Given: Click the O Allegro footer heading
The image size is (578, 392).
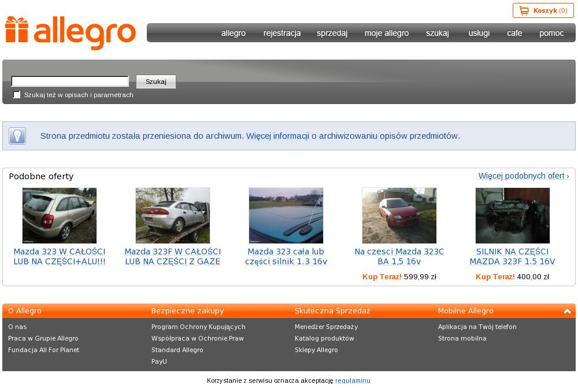Looking at the screenshot, I should (x=25, y=311).
